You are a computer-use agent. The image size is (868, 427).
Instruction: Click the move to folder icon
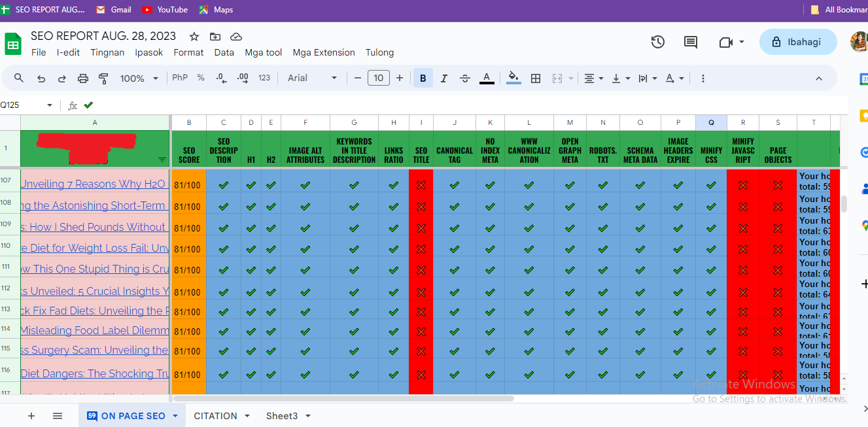[215, 37]
